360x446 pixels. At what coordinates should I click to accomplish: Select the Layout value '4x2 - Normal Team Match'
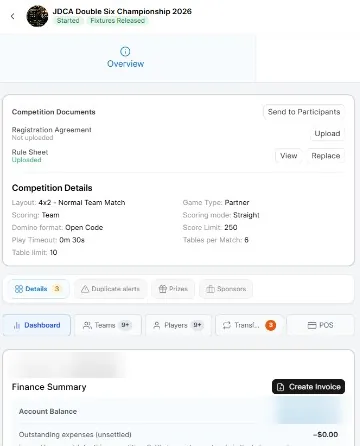(x=82, y=203)
